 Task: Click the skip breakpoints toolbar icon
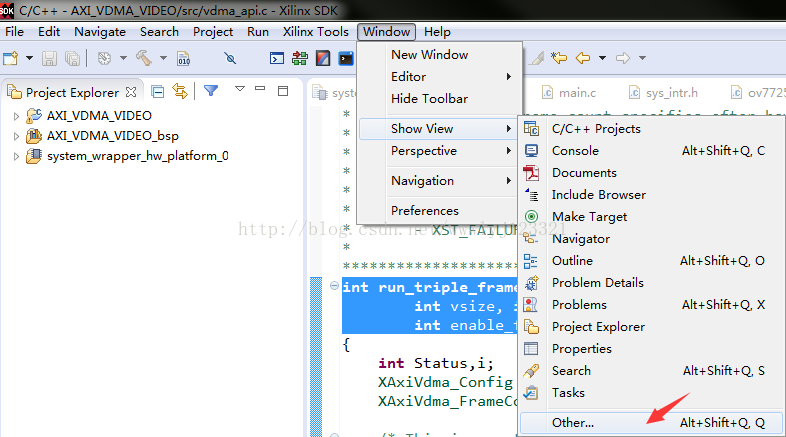tap(230, 59)
